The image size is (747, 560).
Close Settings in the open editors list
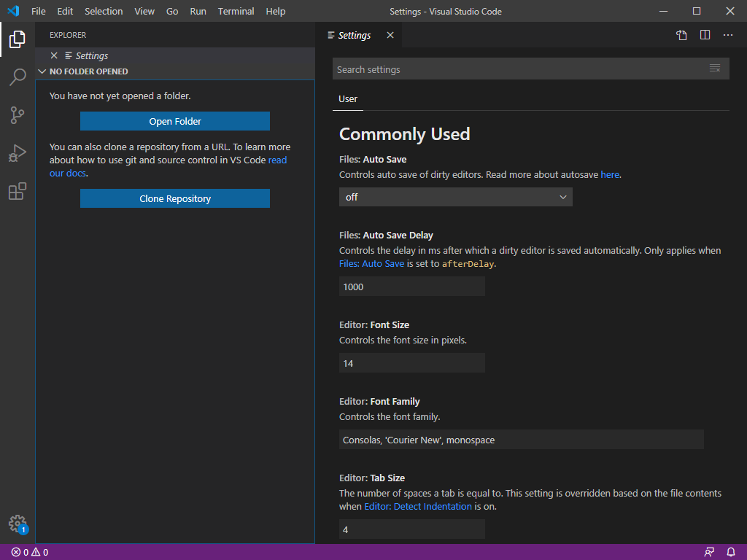[54, 55]
